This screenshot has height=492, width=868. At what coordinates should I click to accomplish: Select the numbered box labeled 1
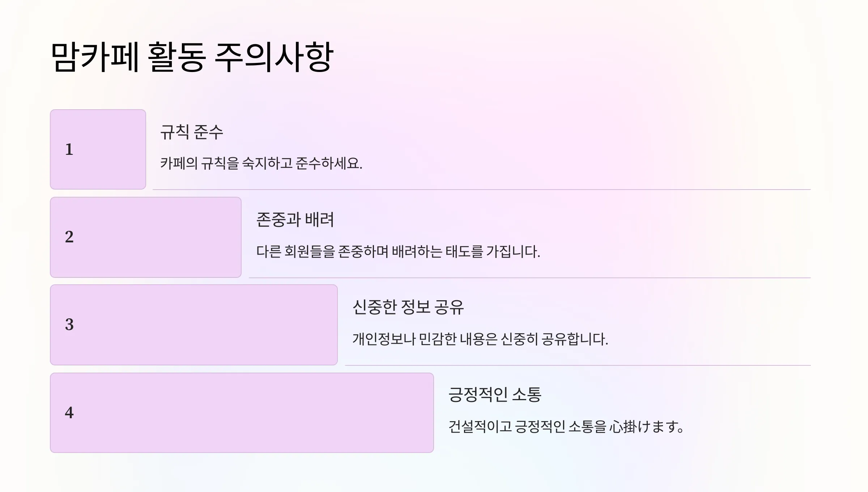coord(98,149)
